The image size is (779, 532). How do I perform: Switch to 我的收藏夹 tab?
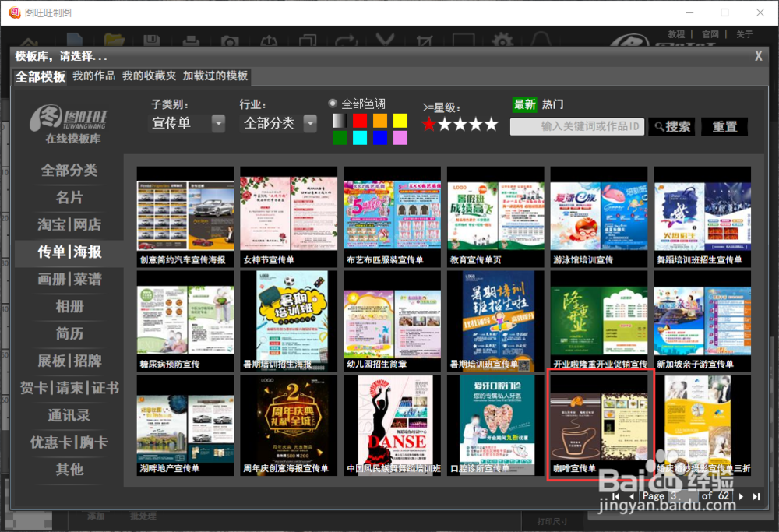[149, 76]
